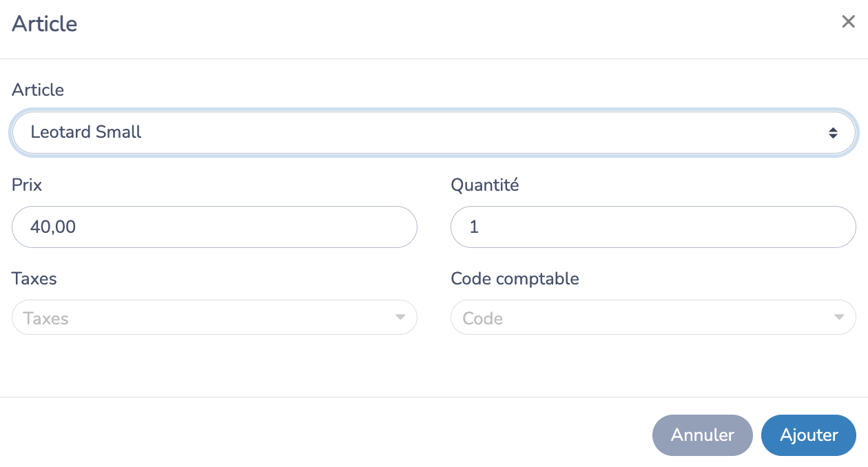Click the Code comptable field label
Screen dimensions: 868x467
tap(515, 278)
